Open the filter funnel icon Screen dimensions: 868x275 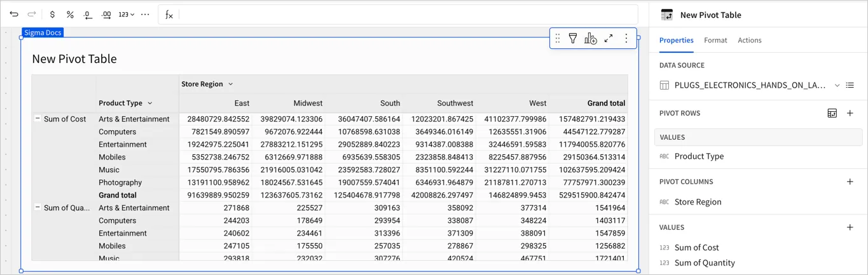(x=573, y=39)
